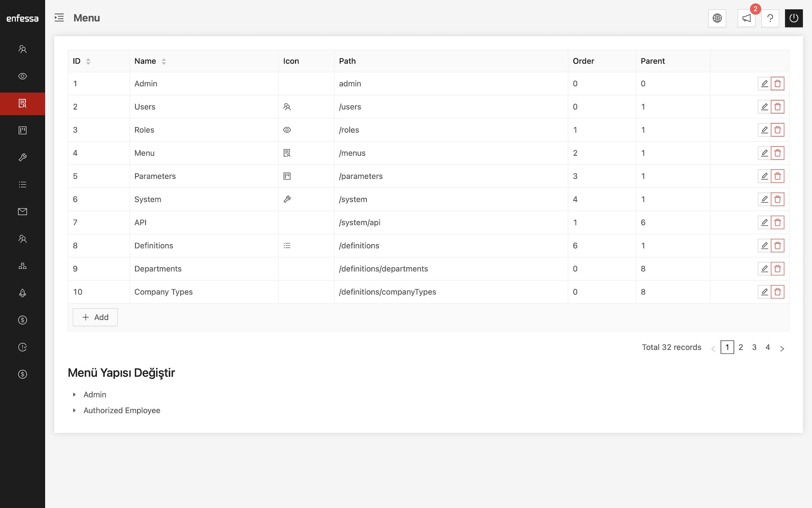This screenshot has width=812, height=508.
Task: Click the language globe icon
Action: coord(717,18)
